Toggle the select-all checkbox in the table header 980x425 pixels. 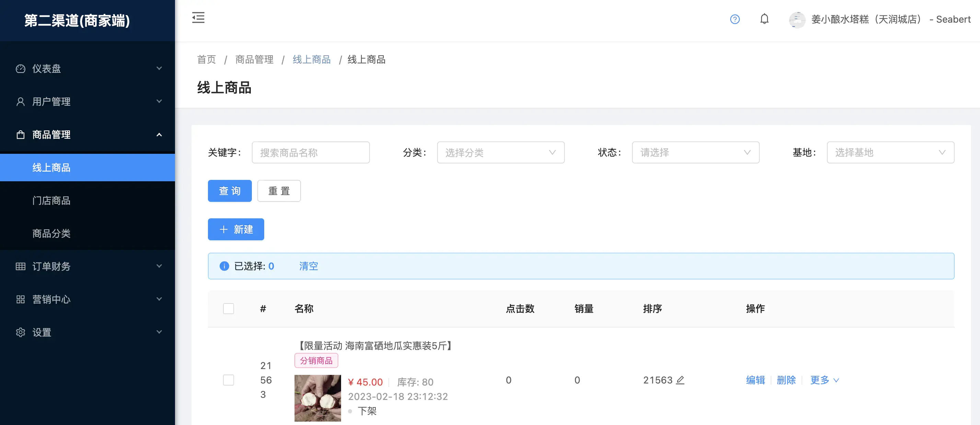point(228,308)
